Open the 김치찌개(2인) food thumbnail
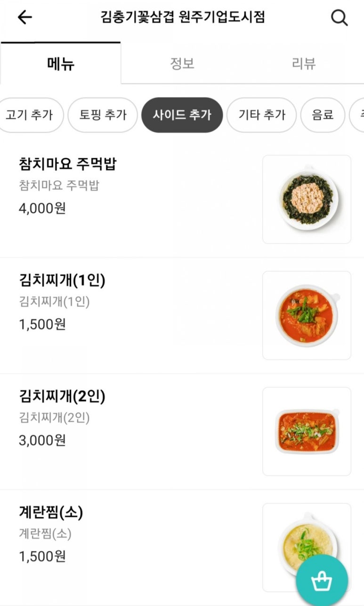The height and width of the screenshot is (606, 364). (x=307, y=431)
